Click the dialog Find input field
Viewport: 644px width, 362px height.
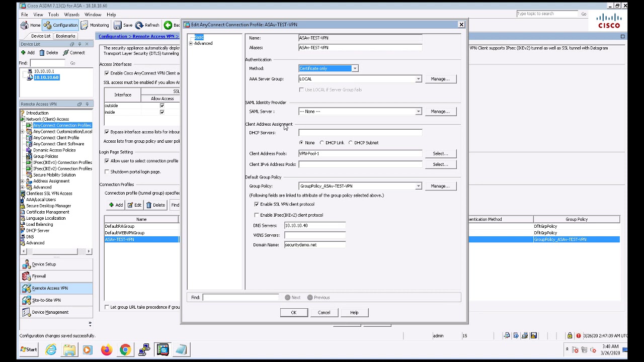click(240, 298)
